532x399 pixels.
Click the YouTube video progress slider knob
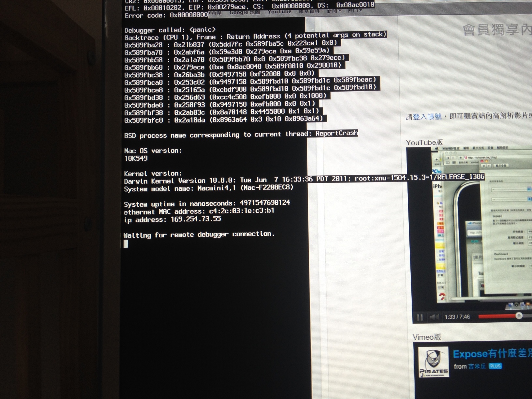[x=519, y=316]
